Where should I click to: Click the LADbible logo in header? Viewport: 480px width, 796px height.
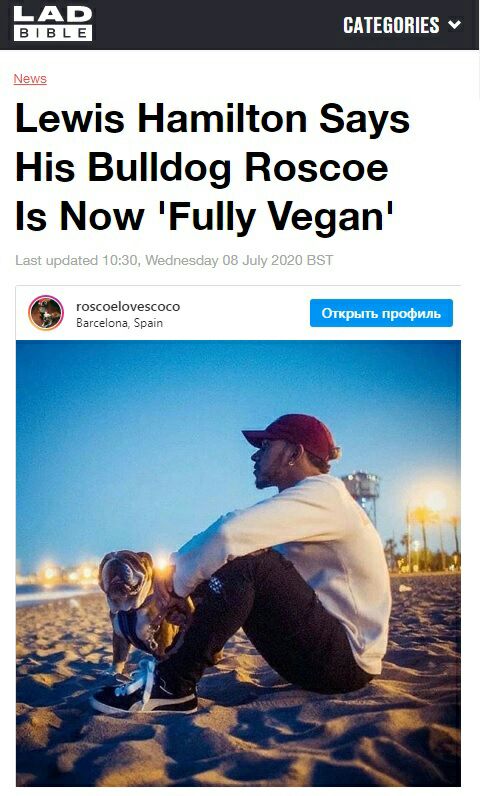coord(53,23)
